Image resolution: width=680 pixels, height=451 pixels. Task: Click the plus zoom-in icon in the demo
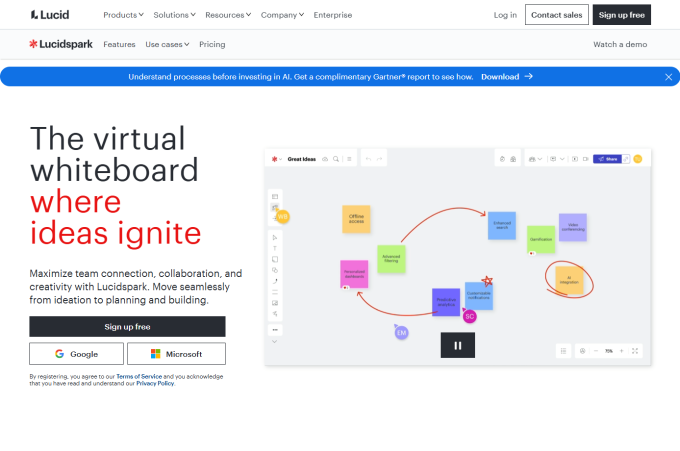pyautogui.click(x=621, y=351)
